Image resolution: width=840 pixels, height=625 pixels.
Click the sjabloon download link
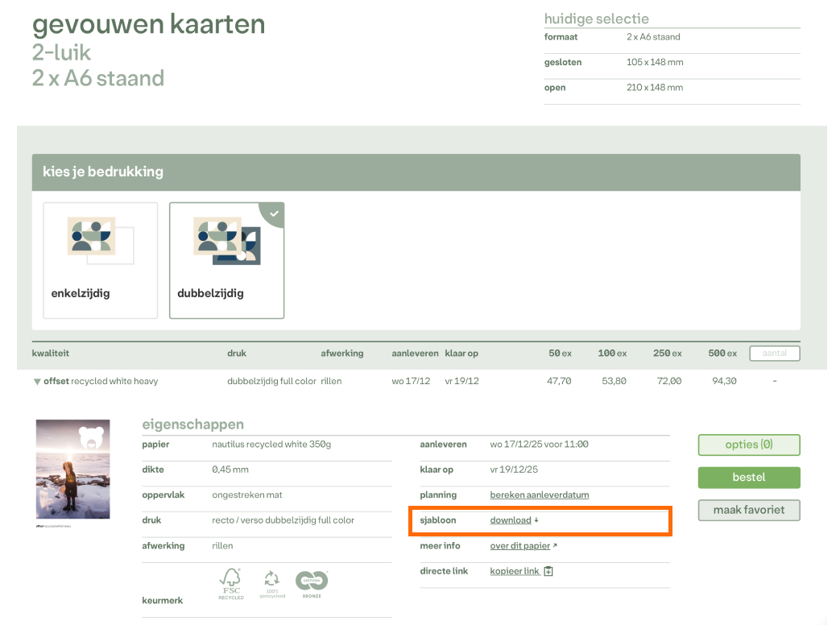tap(511, 520)
